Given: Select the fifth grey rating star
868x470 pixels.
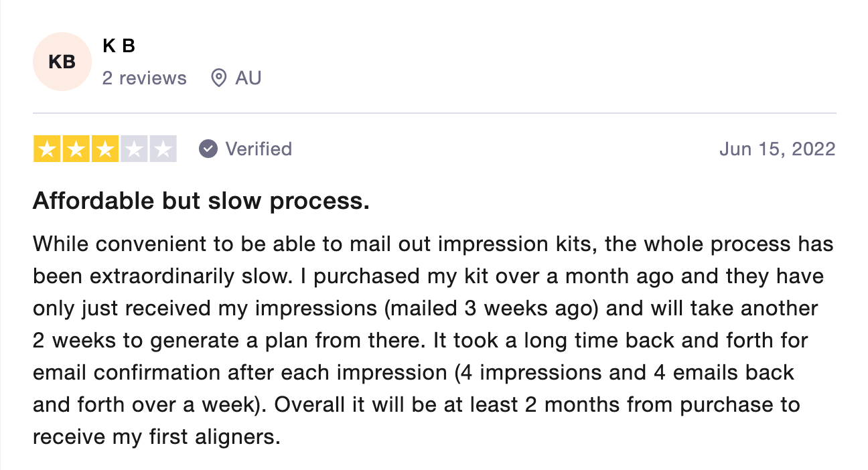Looking at the screenshot, I should (162, 149).
